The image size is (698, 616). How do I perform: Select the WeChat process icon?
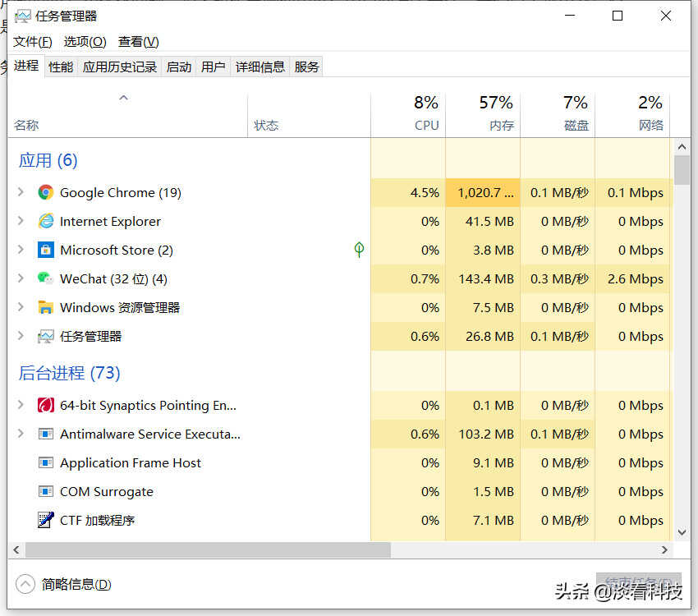click(x=46, y=279)
